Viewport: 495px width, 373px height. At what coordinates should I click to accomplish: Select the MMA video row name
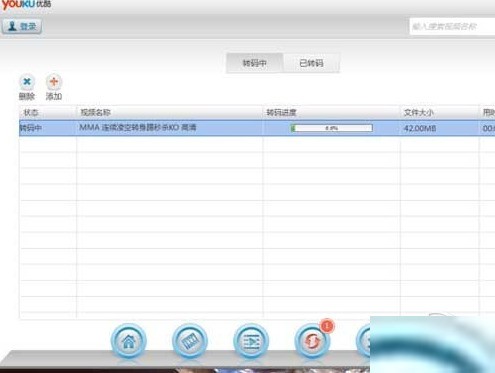tap(138, 127)
